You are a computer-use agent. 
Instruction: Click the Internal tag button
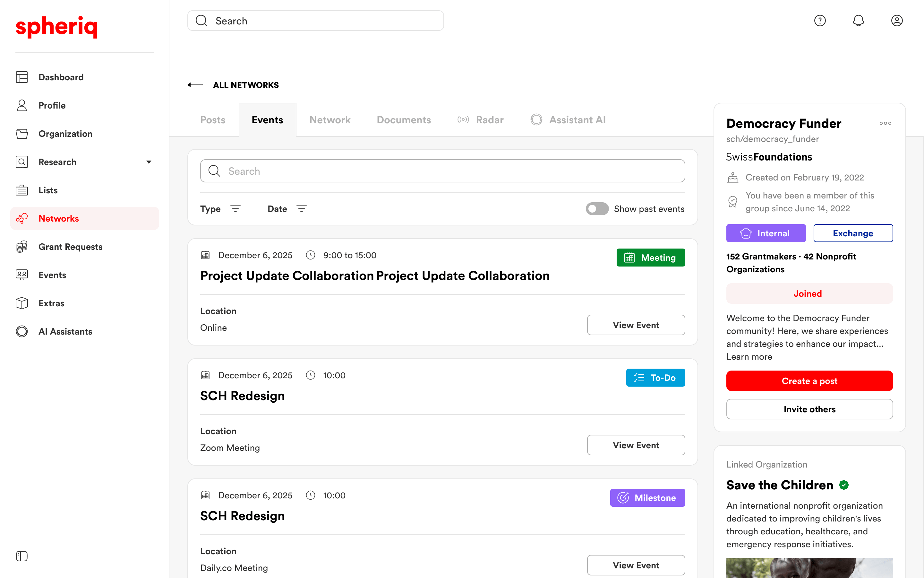[x=766, y=233]
